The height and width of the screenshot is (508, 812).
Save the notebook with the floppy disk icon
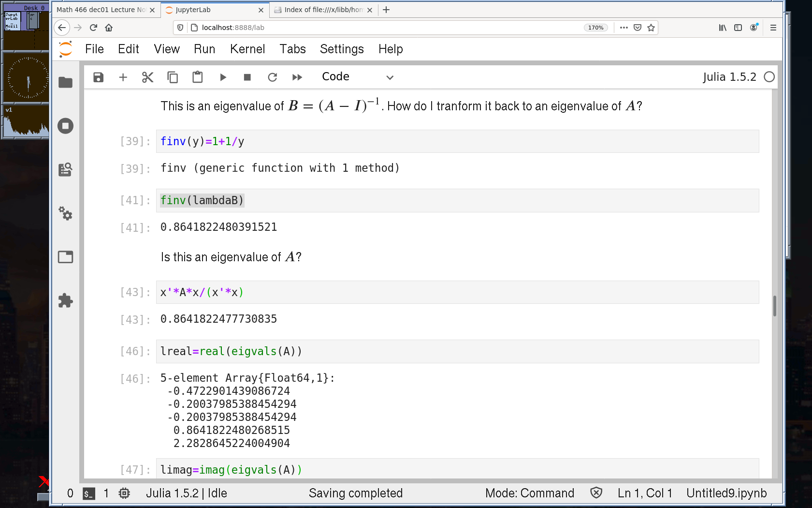pyautogui.click(x=99, y=77)
